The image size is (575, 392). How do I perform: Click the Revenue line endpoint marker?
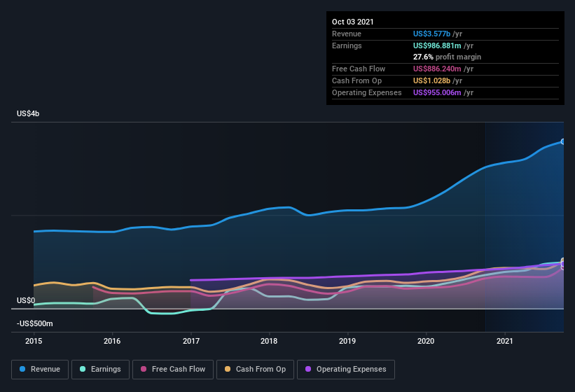tap(562, 142)
